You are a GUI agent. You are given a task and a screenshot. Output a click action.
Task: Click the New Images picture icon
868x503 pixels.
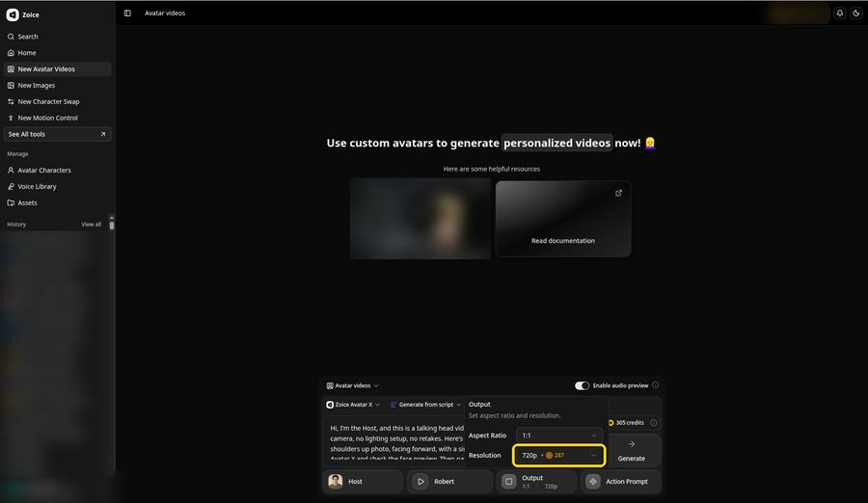[11, 85]
